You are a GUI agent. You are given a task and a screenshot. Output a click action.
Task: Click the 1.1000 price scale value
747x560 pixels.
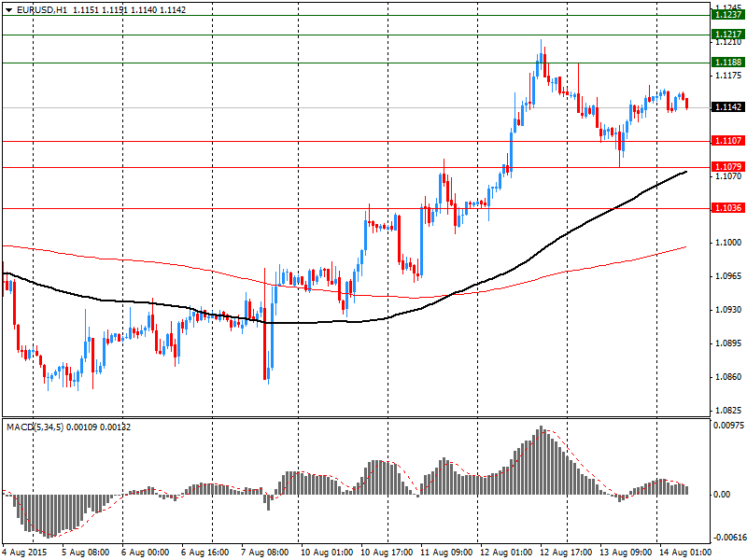[728, 243]
